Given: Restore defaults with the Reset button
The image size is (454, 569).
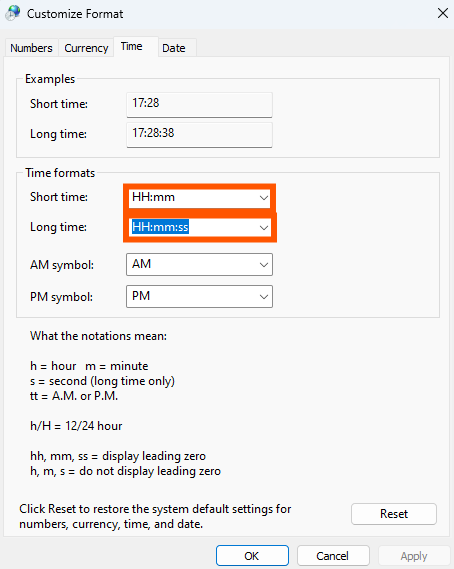Looking at the screenshot, I should (394, 514).
